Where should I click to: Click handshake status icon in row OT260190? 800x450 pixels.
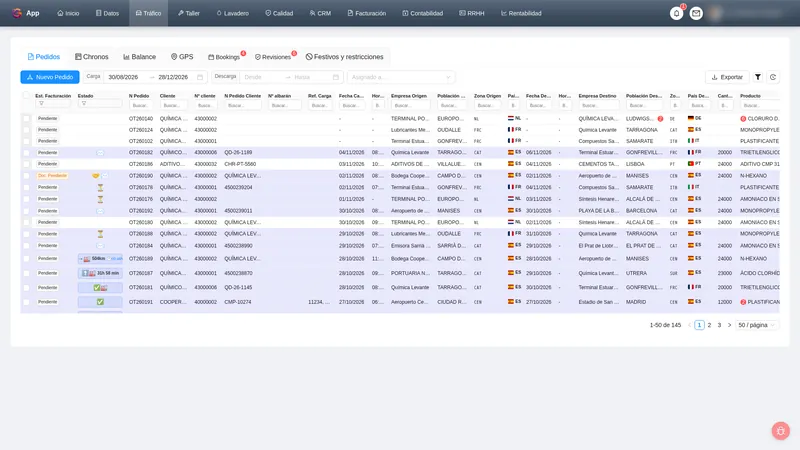(95, 176)
